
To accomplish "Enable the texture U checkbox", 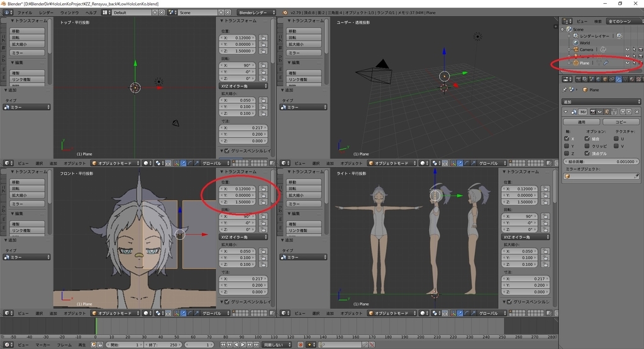I will (616, 139).
